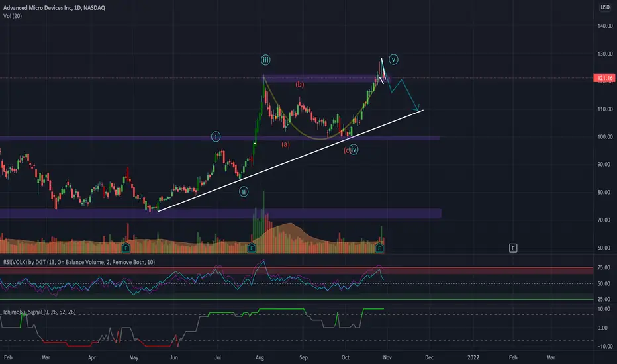Click the Sep label on the time axis
This screenshot has width=617, height=364.
[x=303, y=357]
